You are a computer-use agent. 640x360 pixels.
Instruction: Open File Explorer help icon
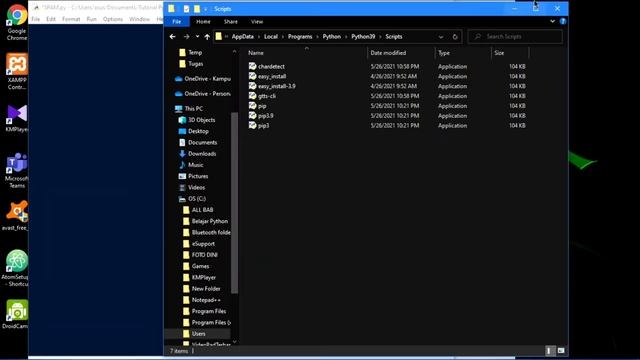coord(563,21)
